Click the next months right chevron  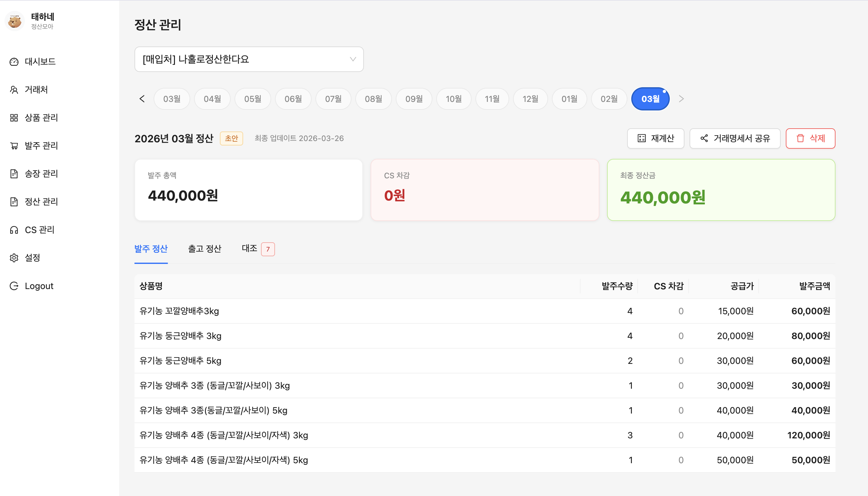(x=681, y=99)
